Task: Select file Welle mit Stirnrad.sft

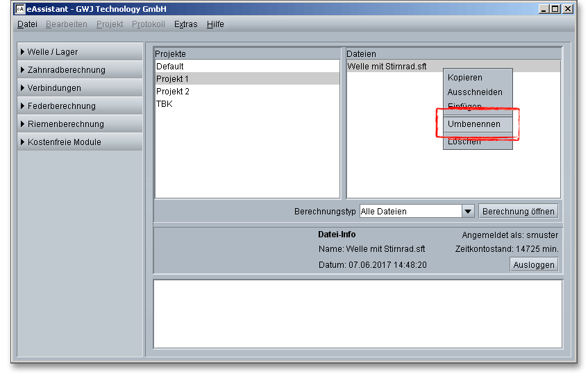Action: click(387, 67)
